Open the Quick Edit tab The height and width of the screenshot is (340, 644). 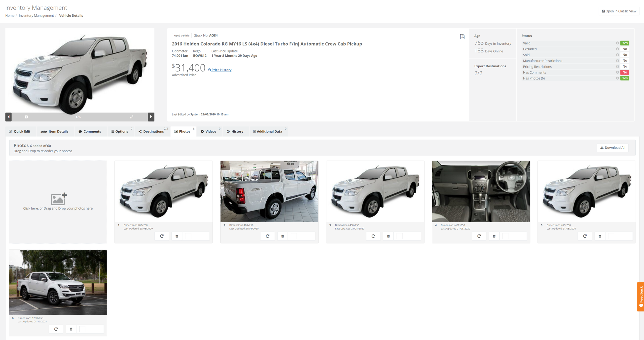20,131
